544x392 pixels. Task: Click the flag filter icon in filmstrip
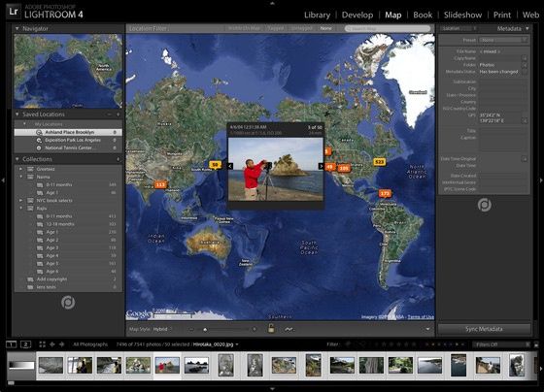(x=349, y=344)
